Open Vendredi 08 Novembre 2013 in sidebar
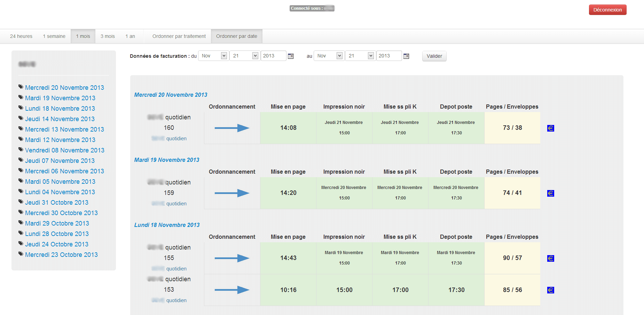644x315 pixels. coord(65,150)
